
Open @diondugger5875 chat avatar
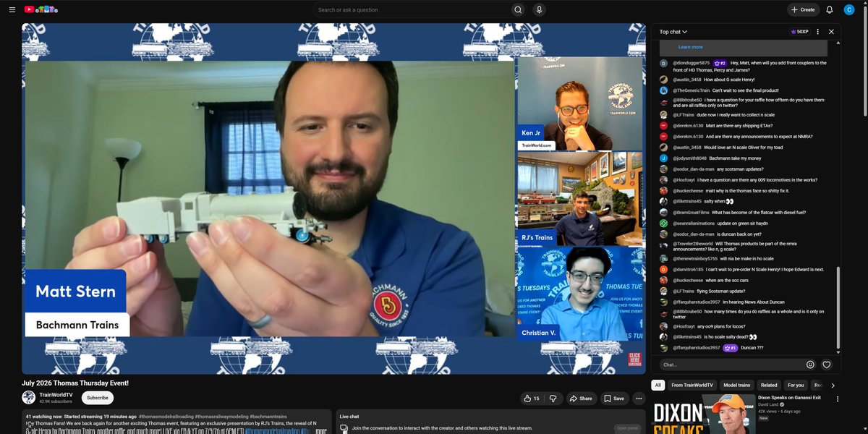[663, 63]
